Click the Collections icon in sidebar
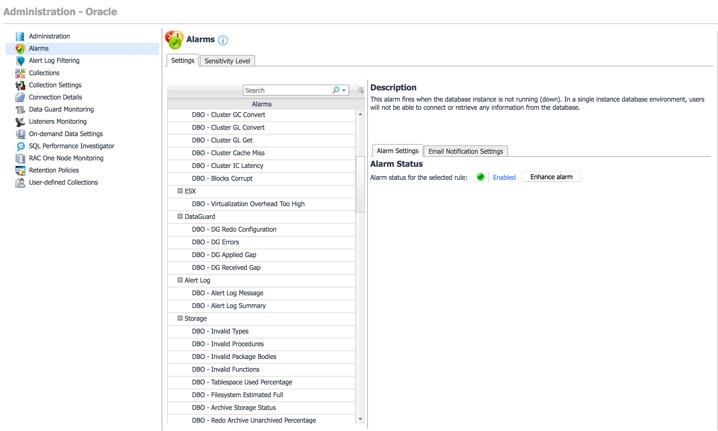This screenshot has height=431, width=718. pyautogui.click(x=20, y=73)
